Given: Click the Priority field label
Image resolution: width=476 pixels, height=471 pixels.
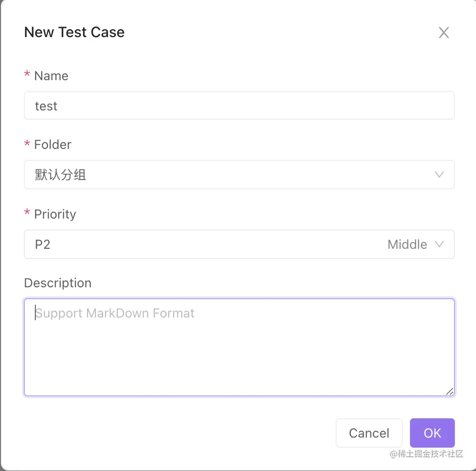Looking at the screenshot, I should (x=55, y=214).
